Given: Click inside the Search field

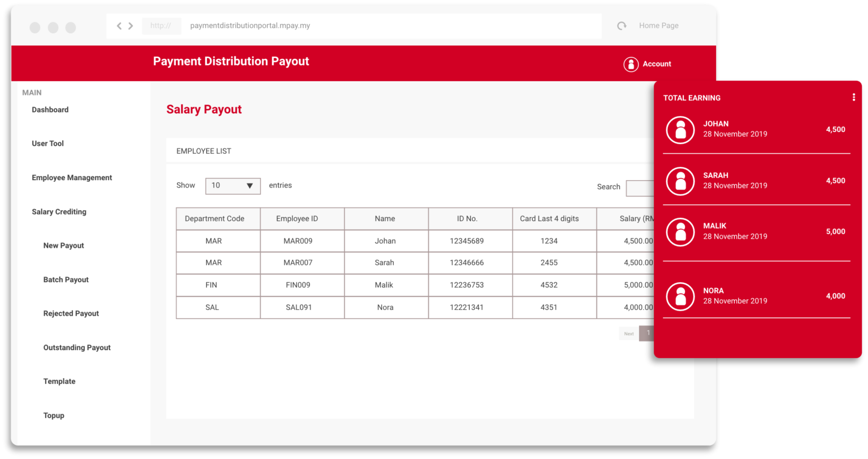Looking at the screenshot, I should point(640,188).
